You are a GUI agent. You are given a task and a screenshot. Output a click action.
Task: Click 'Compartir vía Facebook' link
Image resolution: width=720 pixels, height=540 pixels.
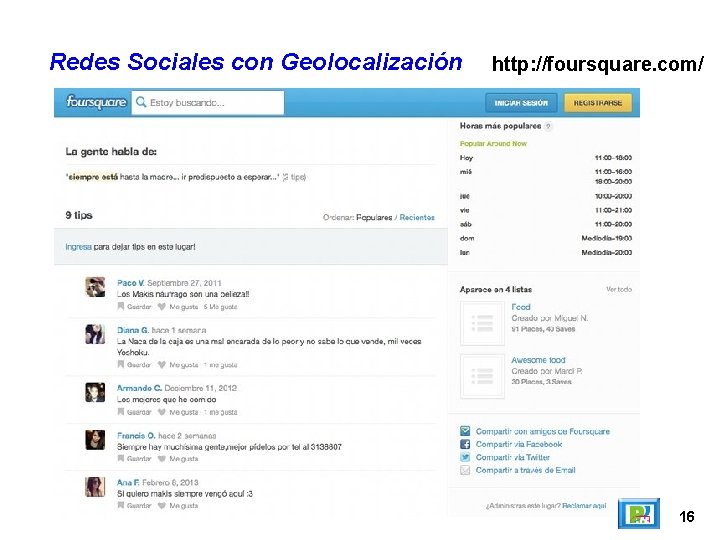(519, 444)
